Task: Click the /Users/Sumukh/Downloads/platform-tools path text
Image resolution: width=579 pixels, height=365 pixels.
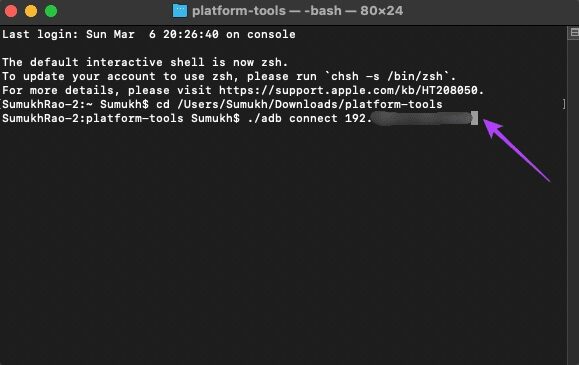Action: (x=310, y=104)
